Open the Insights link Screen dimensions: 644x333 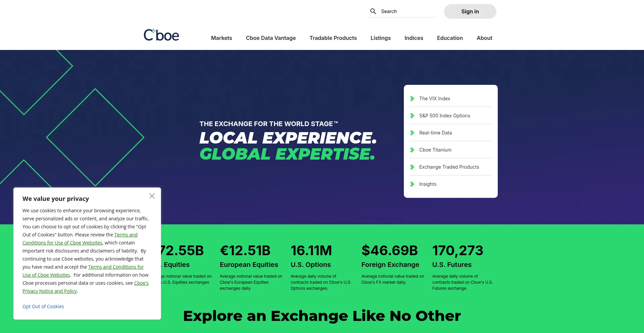click(x=428, y=184)
